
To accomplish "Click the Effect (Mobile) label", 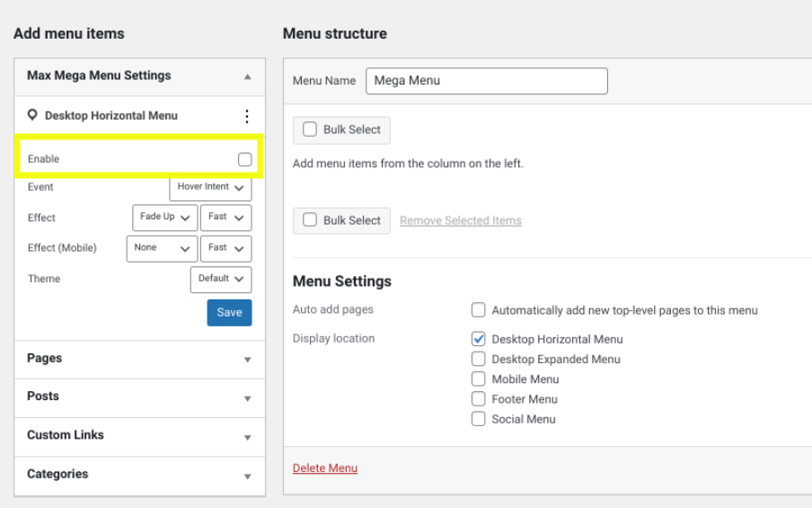I will point(62,248).
